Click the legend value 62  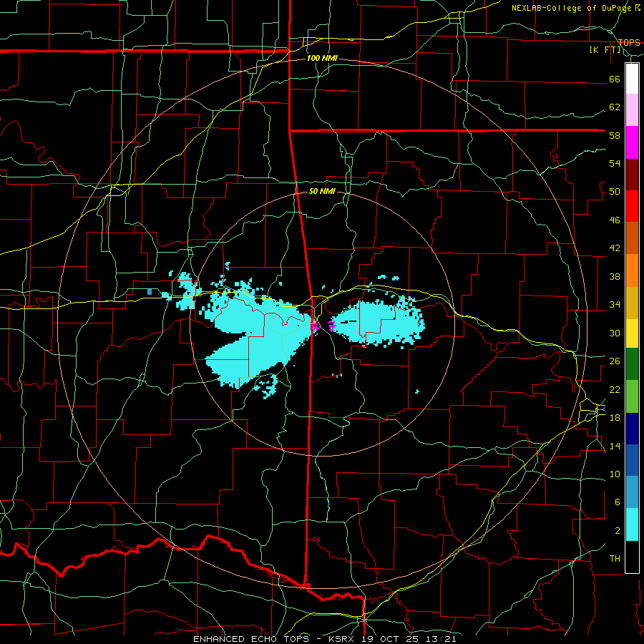[x=615, y=107]
